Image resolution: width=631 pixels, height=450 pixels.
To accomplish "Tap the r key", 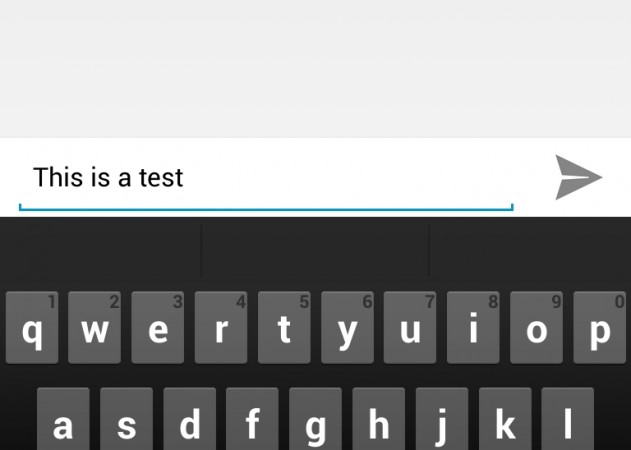I will (x=221, y=328).
